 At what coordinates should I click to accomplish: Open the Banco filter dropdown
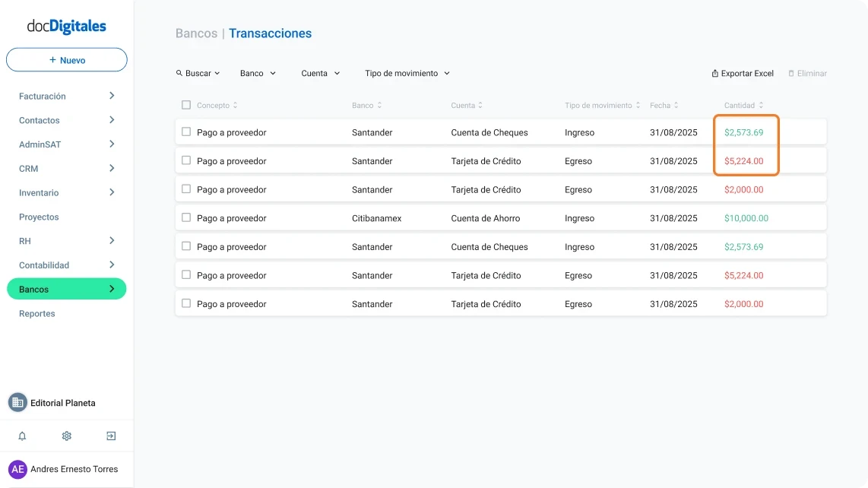point(258,73)
